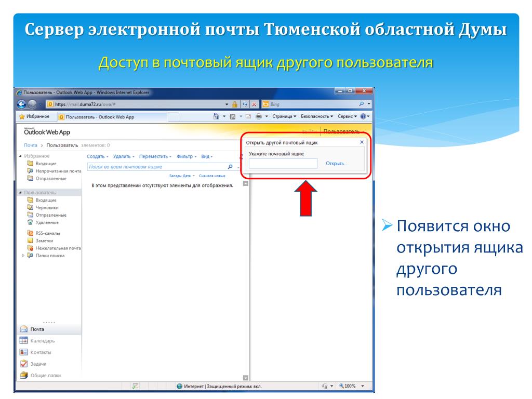Open the Беседы Дата sort dropdown
The image size is (532, 399).
[182, 176]
